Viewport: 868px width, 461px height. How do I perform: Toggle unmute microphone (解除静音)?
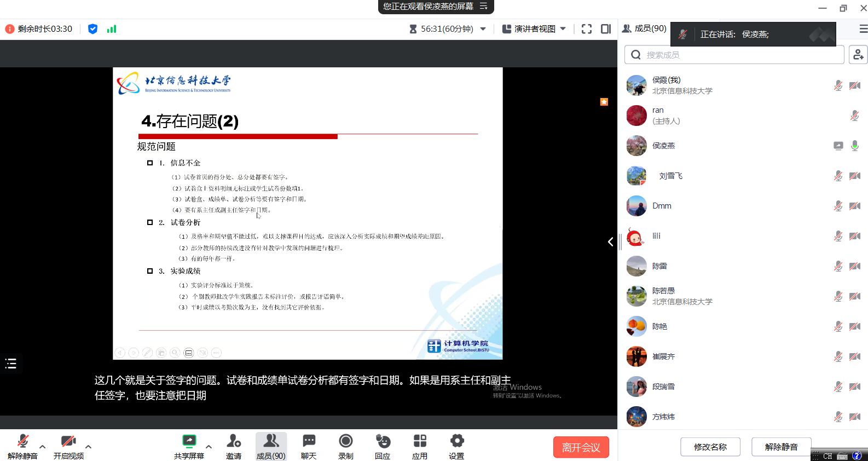22,446
